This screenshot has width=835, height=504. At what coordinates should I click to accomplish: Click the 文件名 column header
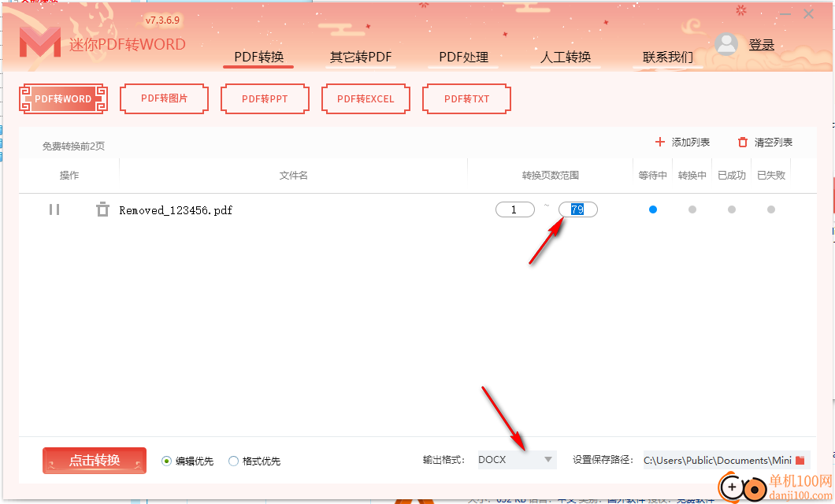click(x=293, y=175)
